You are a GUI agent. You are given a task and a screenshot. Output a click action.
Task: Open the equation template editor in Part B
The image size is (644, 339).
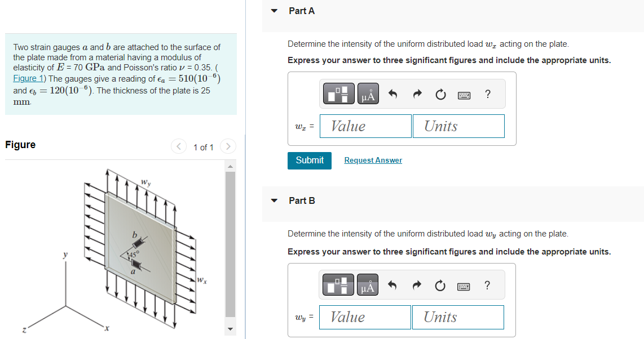pos(337,284)
